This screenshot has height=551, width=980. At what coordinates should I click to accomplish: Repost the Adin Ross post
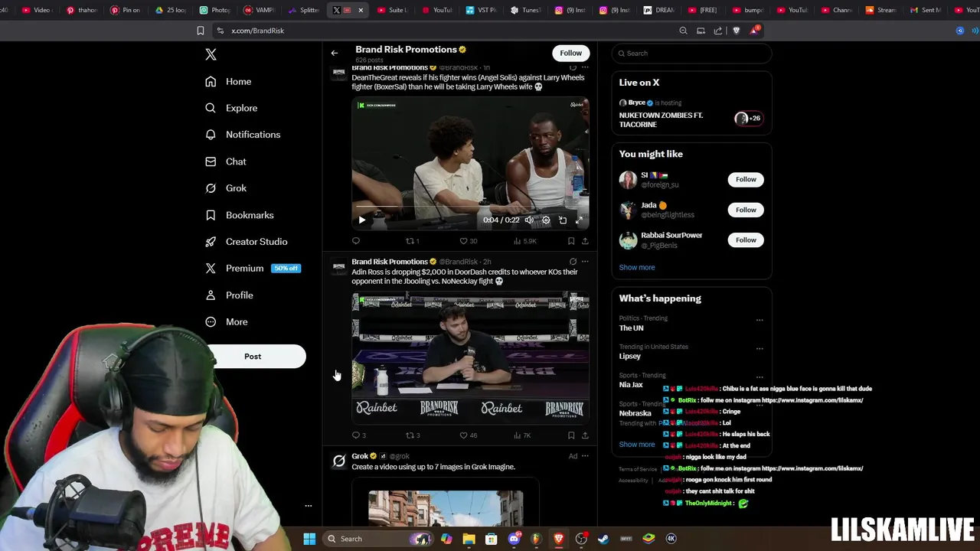click(413, 435)
